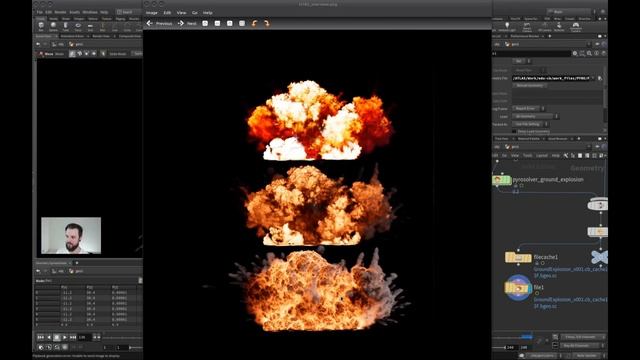
Task: Click gamepad camera shelf icon
Action: [576, 27]
